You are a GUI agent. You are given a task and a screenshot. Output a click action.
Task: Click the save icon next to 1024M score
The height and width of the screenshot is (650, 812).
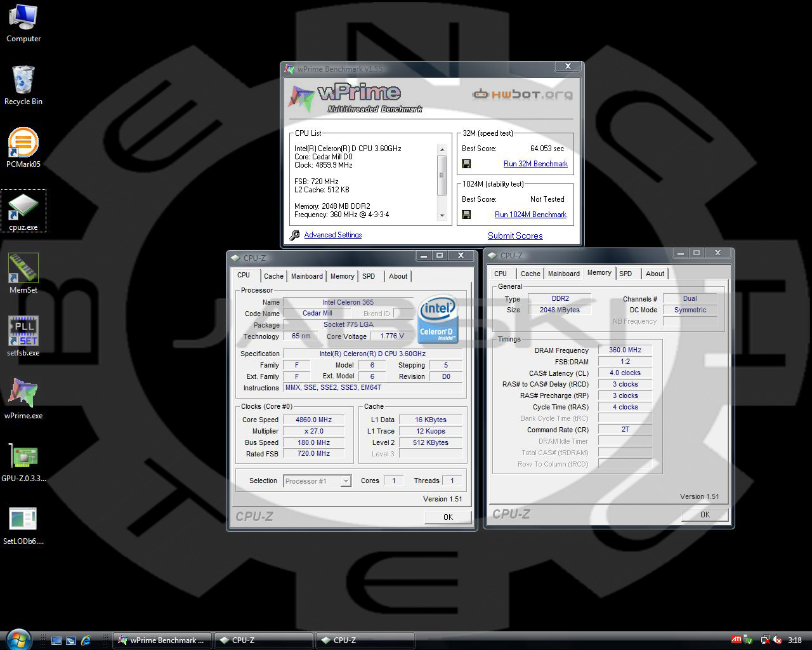[x=466, y=215]
